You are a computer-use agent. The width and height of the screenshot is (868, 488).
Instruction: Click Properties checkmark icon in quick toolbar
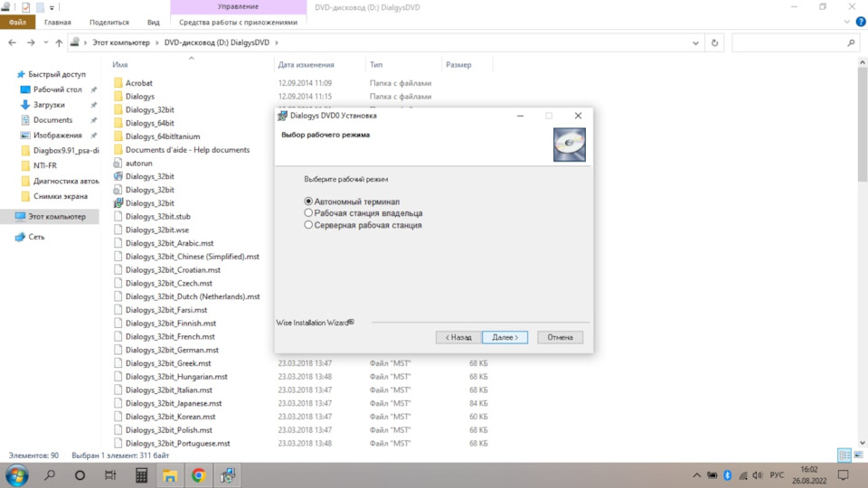(x=25, y=7)
